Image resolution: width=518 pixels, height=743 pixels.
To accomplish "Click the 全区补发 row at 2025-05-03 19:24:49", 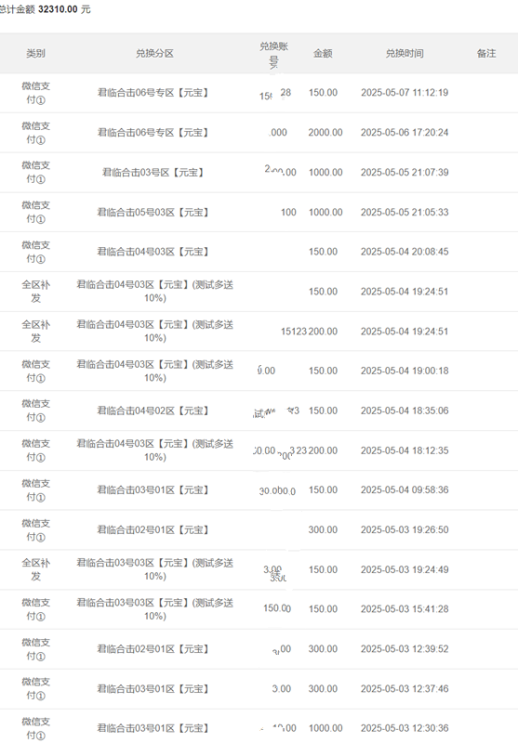I will 259,570.
